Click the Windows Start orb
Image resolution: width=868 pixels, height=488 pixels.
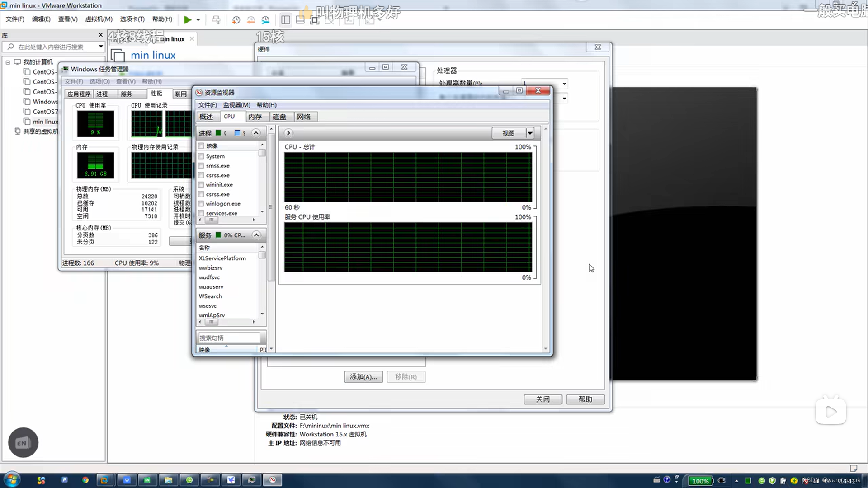point(12,479)
